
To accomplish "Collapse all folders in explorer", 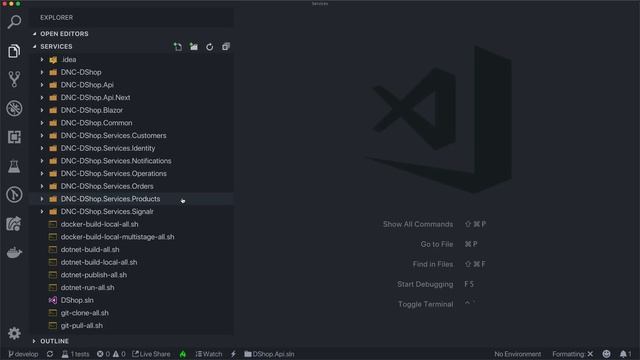I will coord(226,47).
